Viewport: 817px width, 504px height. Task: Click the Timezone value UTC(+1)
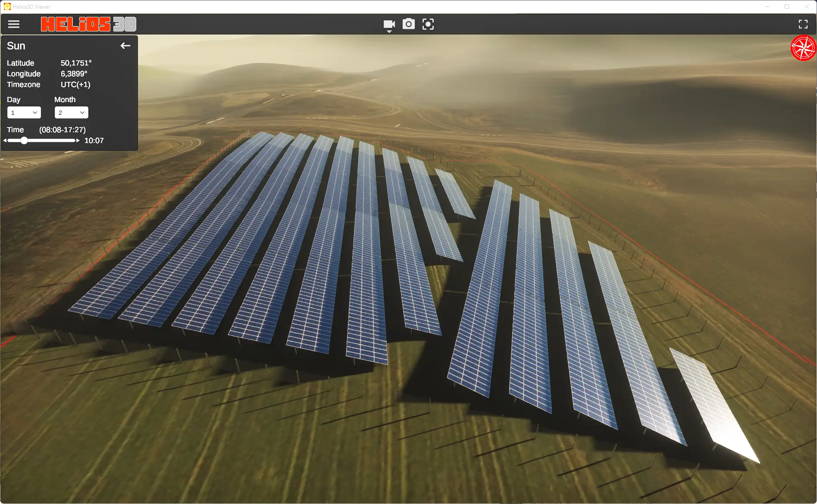pos(75,84)
